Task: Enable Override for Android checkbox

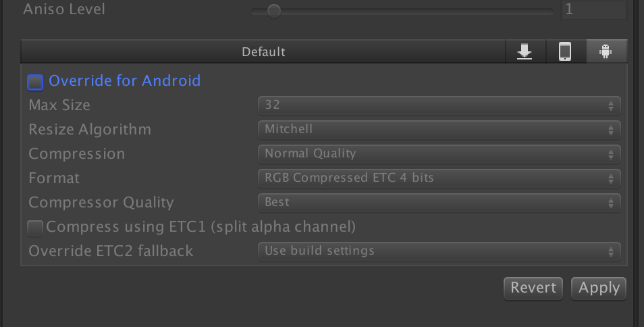Action: point(34,82)
